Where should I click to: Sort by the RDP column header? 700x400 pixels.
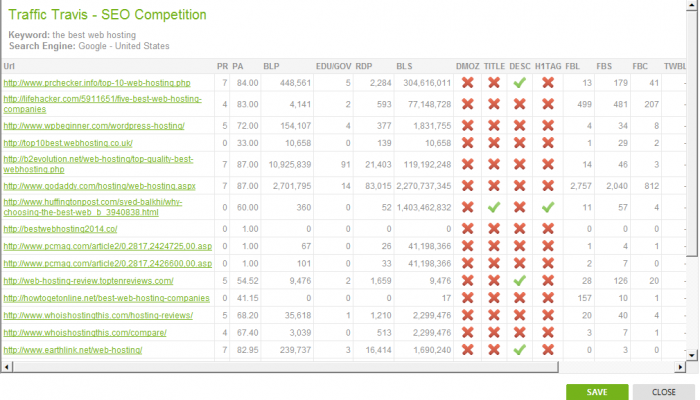tap(364, 66)
